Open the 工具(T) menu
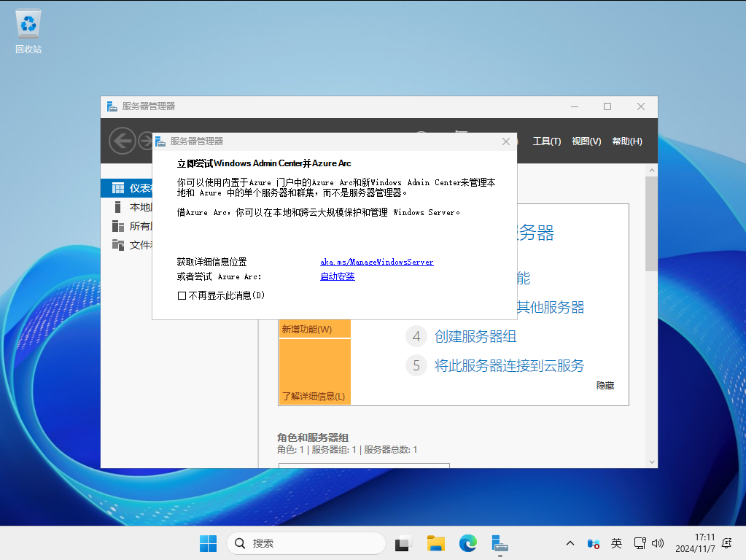This screenshot has height=560, width=746. (547, 141)
